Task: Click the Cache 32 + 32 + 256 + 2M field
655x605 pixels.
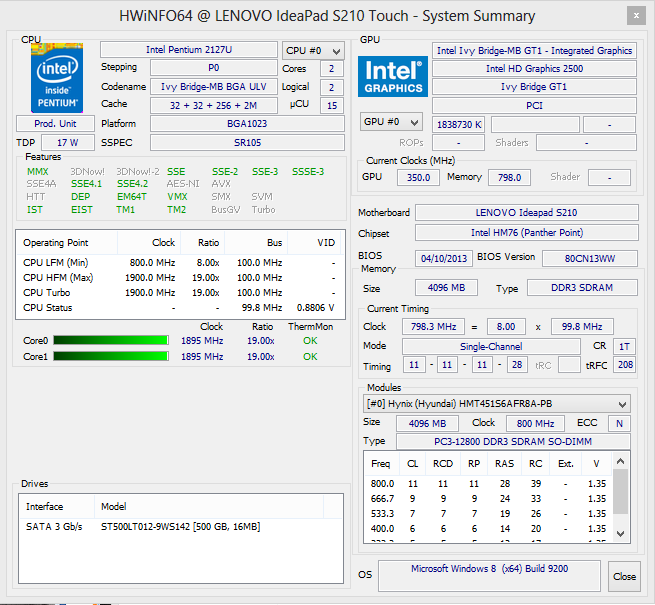Action: tap(213, 105)
